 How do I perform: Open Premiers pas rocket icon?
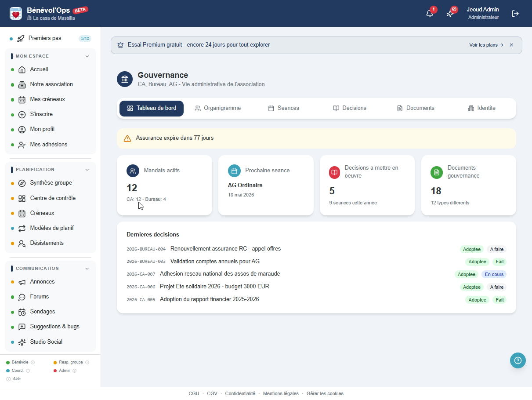coord(21,39)
